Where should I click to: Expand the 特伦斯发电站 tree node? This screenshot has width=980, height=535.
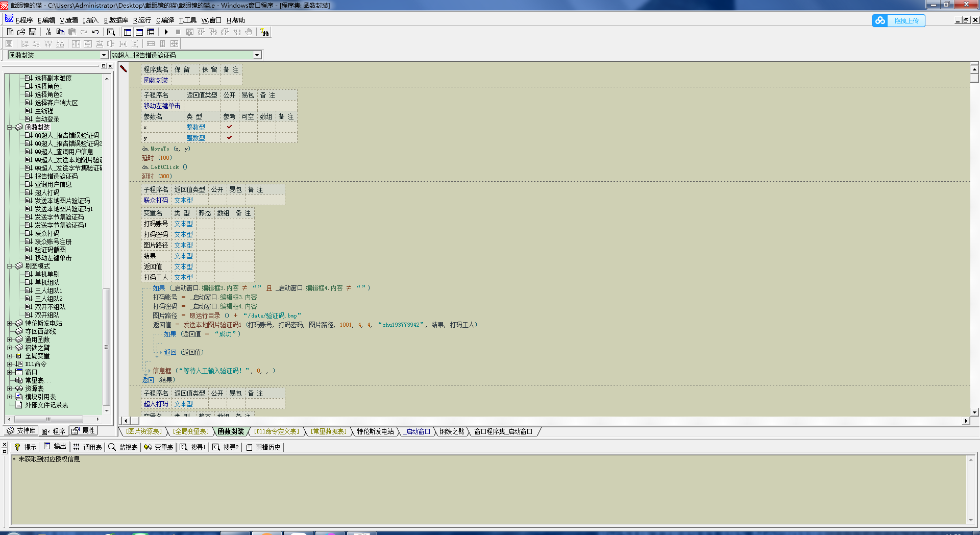point(9,323)
